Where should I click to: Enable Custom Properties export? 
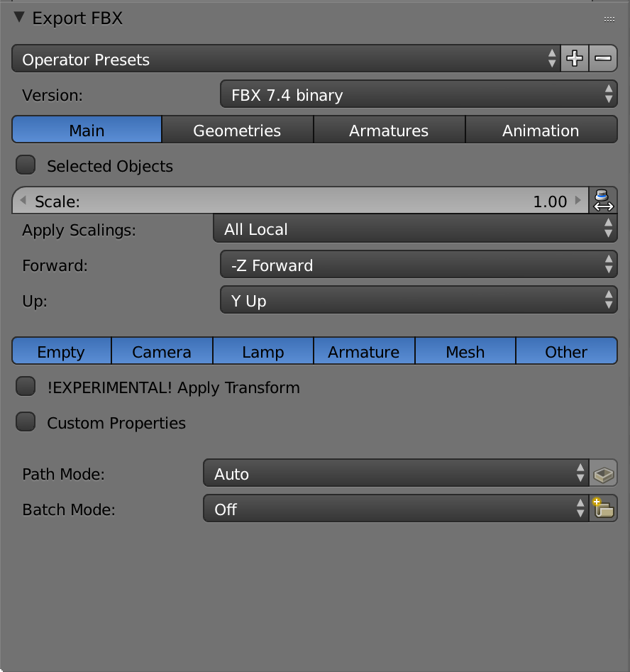26,422
